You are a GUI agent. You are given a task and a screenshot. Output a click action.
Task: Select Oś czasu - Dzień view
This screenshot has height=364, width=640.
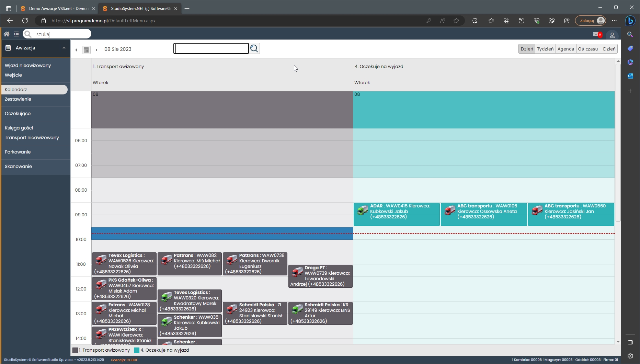(596, 49)
